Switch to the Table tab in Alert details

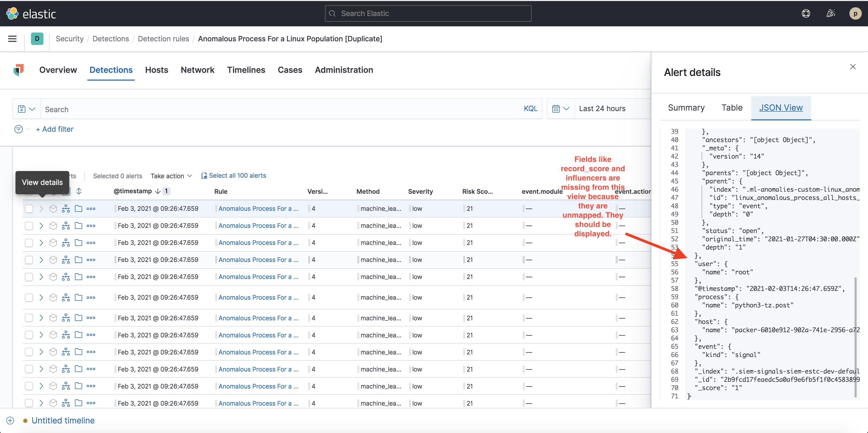click(x=732, y=107)
